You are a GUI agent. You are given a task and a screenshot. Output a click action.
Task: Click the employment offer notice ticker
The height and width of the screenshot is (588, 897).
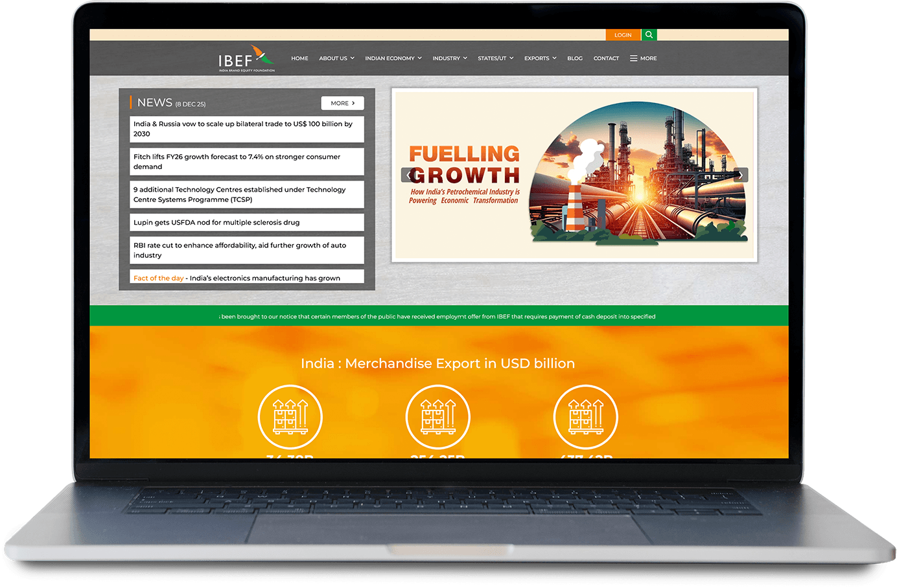point(439,316)
